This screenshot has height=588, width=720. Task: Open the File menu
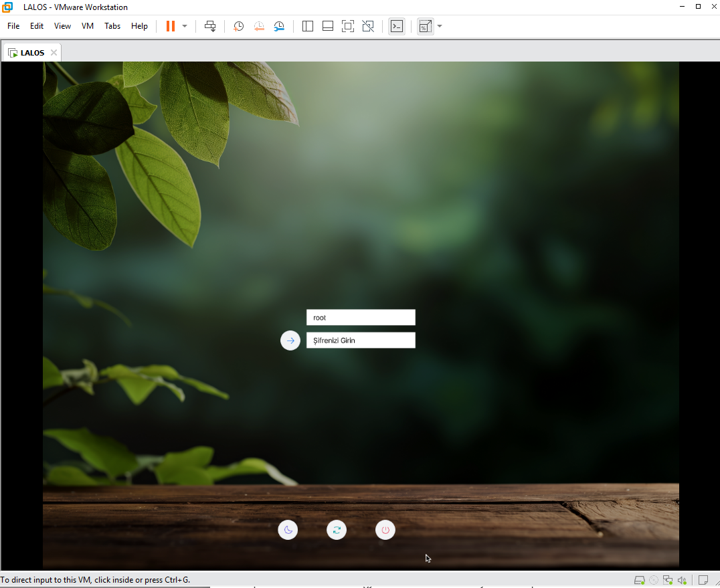pos(13,26)
